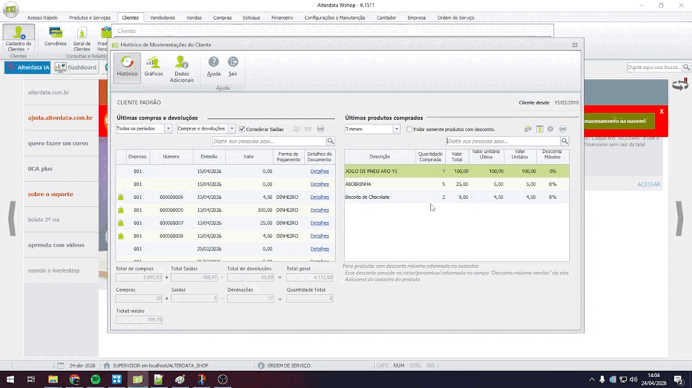Show hidden system tray icons chevron
This screenshot has height=388, width=692.
tap(591, 379)
